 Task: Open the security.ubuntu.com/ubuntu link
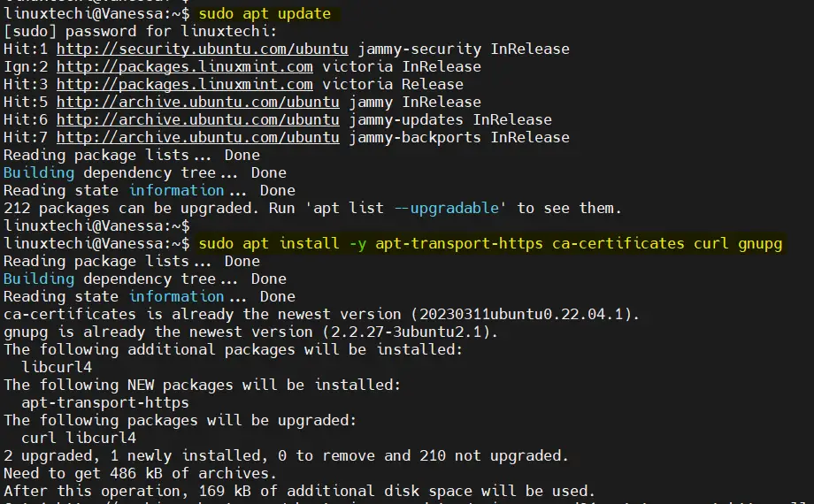(x=203, y=49)
